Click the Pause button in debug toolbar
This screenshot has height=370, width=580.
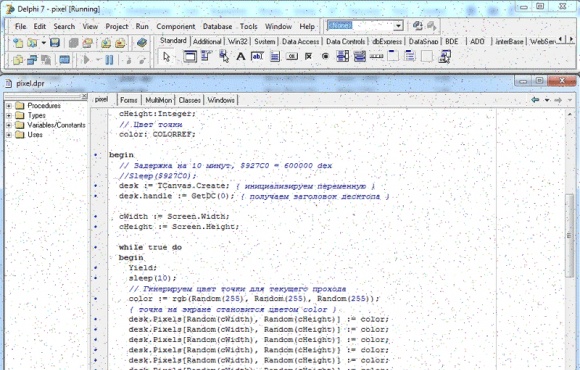click(x=109, y=60)
